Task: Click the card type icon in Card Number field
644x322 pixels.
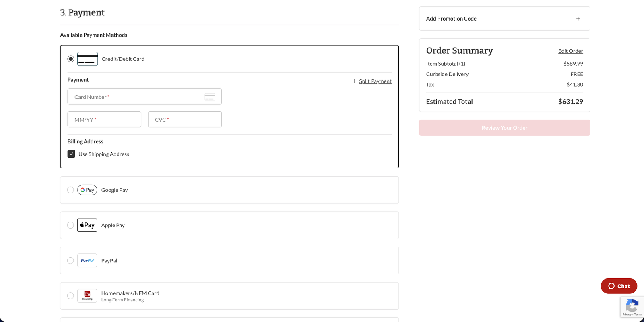Action: click(x=210, y=97)
